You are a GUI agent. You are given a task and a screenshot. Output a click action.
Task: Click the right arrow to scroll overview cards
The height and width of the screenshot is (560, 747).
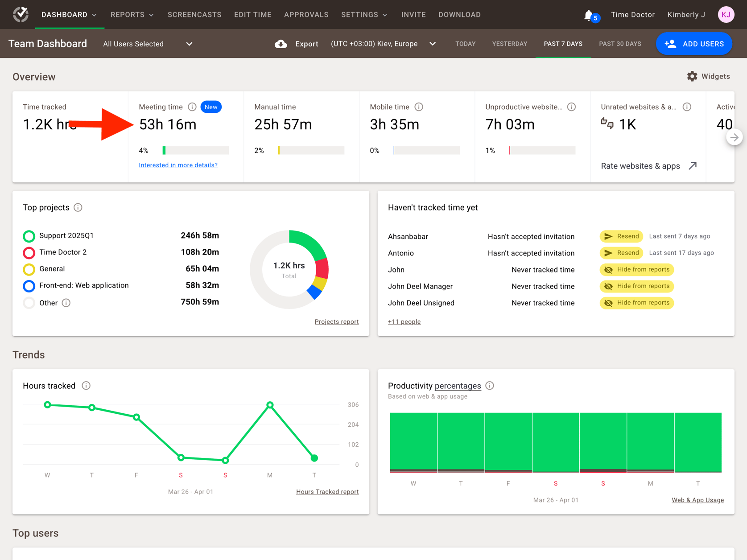click(x=734, y=137)
